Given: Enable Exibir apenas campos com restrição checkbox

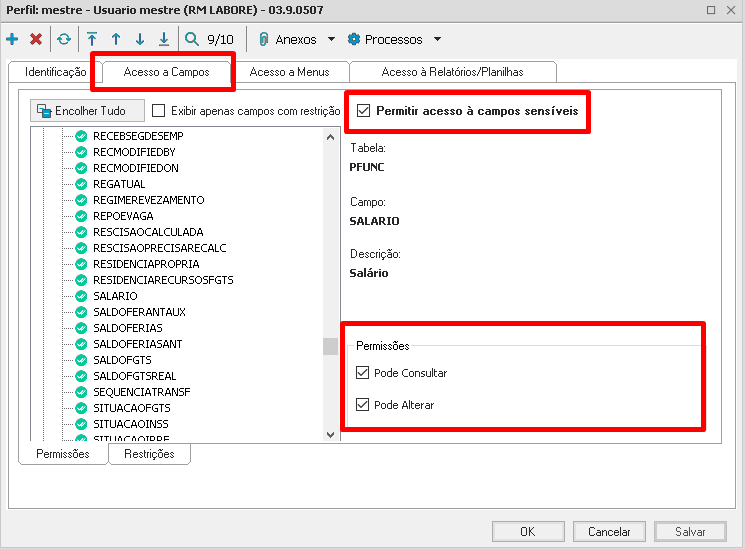Looking at the screenshot, I should [x=158, y=111].
